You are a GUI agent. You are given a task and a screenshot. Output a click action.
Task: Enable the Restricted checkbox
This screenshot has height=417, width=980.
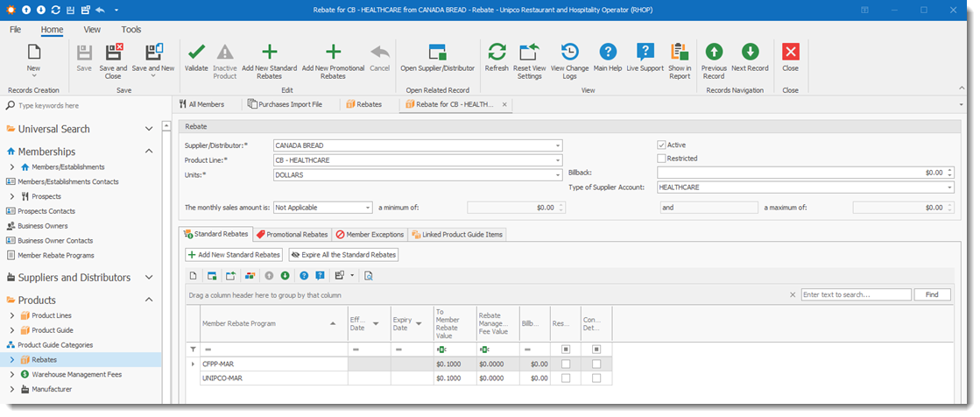662,159
